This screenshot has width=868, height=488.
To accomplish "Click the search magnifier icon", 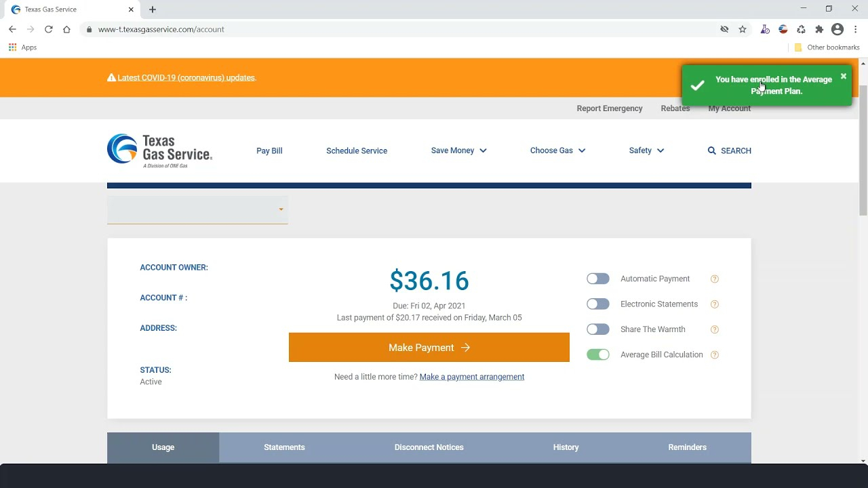I will click(x=711, y=150).
